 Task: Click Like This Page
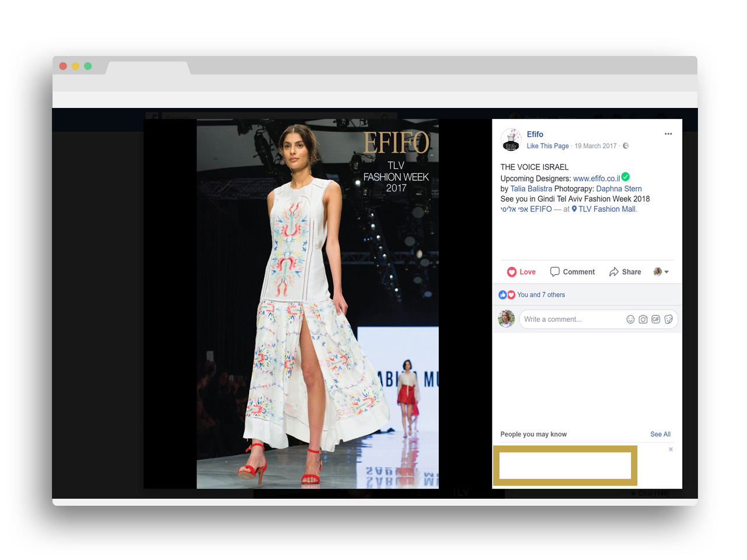click(547, 146)
